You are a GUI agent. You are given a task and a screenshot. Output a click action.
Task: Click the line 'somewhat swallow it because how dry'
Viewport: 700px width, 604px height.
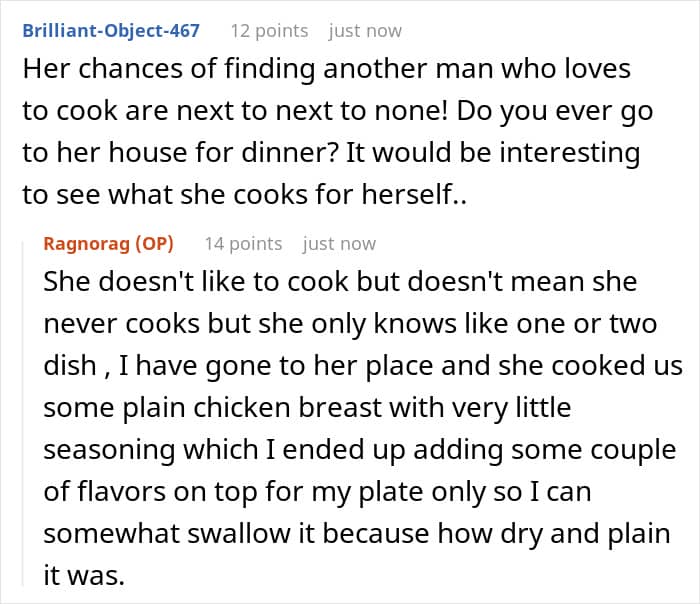click(357, 534)
